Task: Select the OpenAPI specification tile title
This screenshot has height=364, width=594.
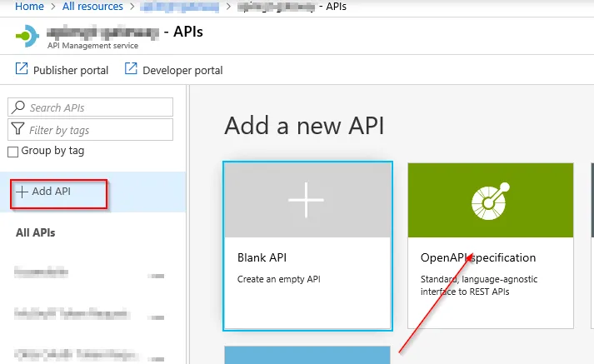Action: tap(478, 257)
